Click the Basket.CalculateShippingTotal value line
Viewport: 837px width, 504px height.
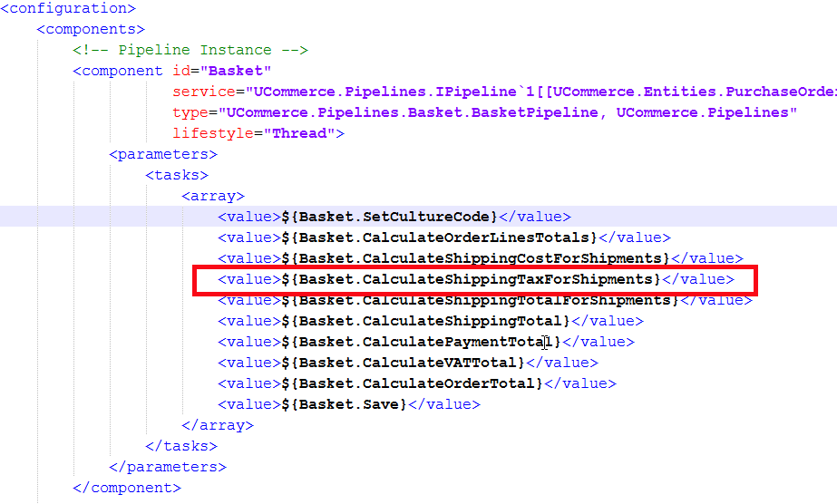tap(431, 321)
